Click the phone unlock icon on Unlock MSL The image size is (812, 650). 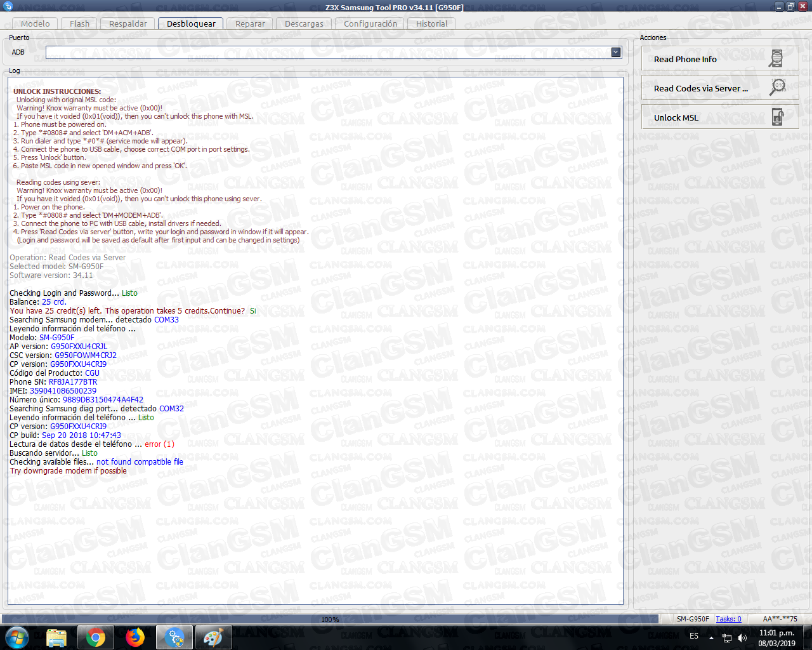pos(776,117)
